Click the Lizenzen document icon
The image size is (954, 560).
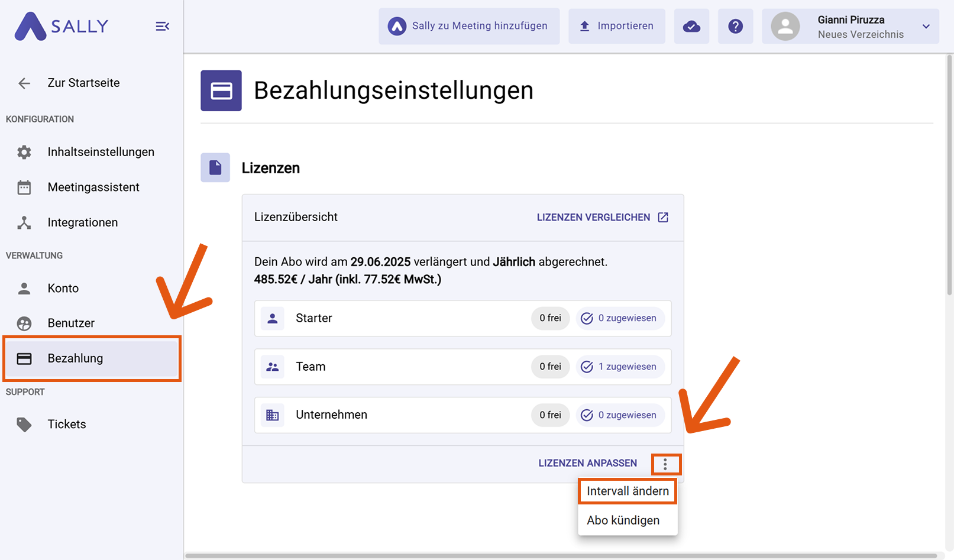tap(215, 167)
